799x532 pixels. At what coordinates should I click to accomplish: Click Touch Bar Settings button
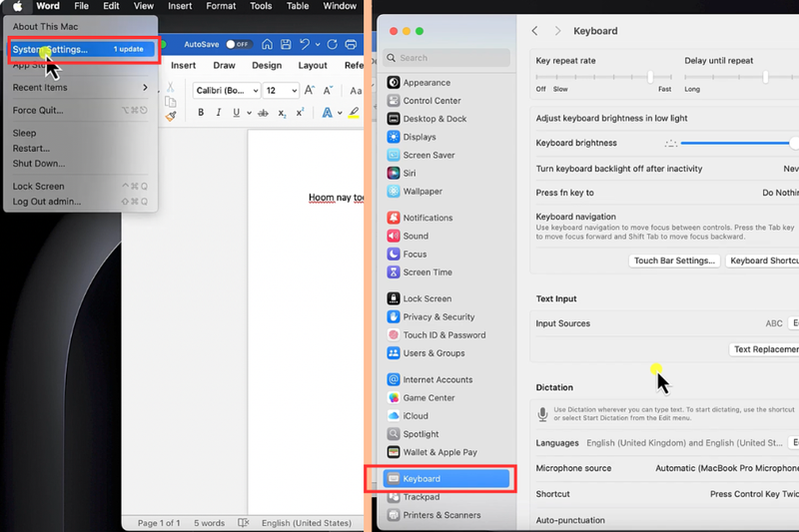point(674,261)
